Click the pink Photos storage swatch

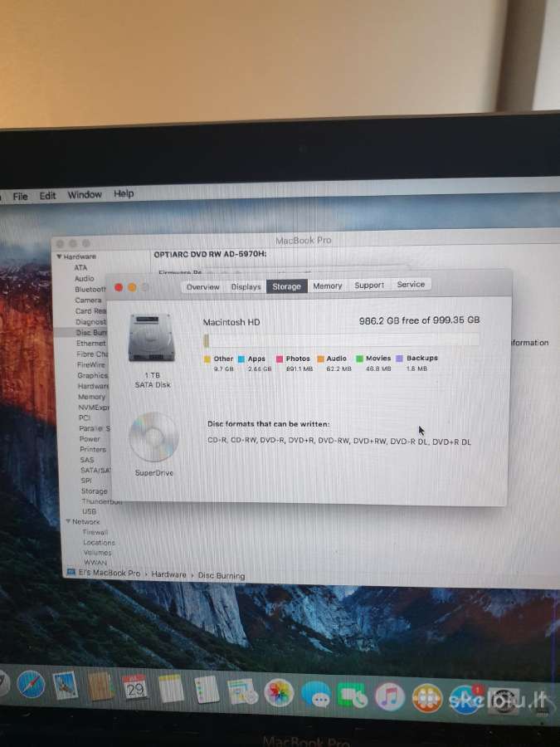[280, 359]
